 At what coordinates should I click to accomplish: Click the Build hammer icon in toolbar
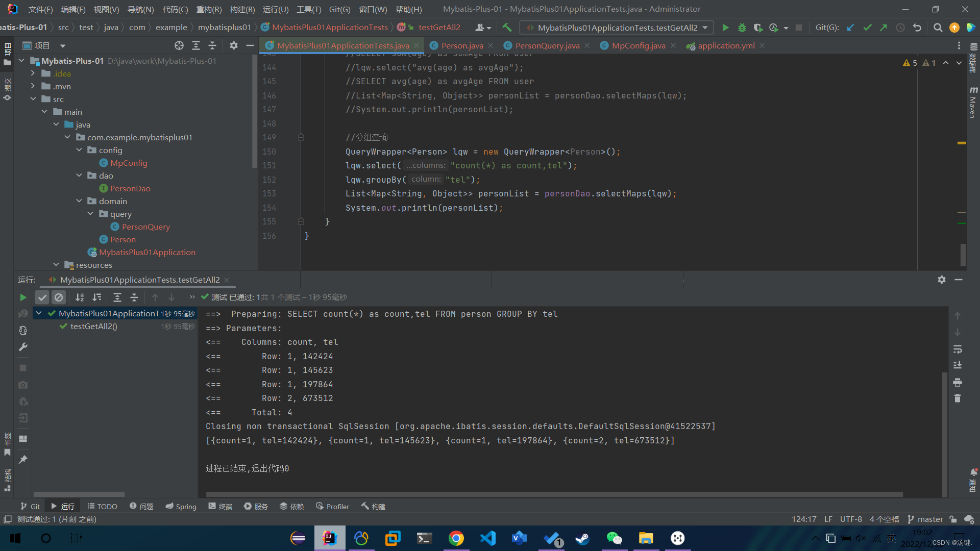point(507,28)
